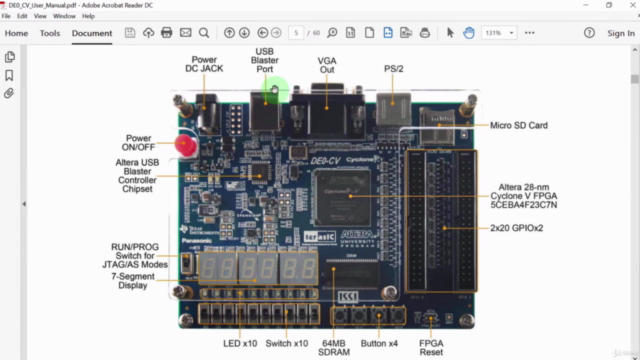
Task: Click the scrollbar down arrow
Action: (x=635, y=357)
